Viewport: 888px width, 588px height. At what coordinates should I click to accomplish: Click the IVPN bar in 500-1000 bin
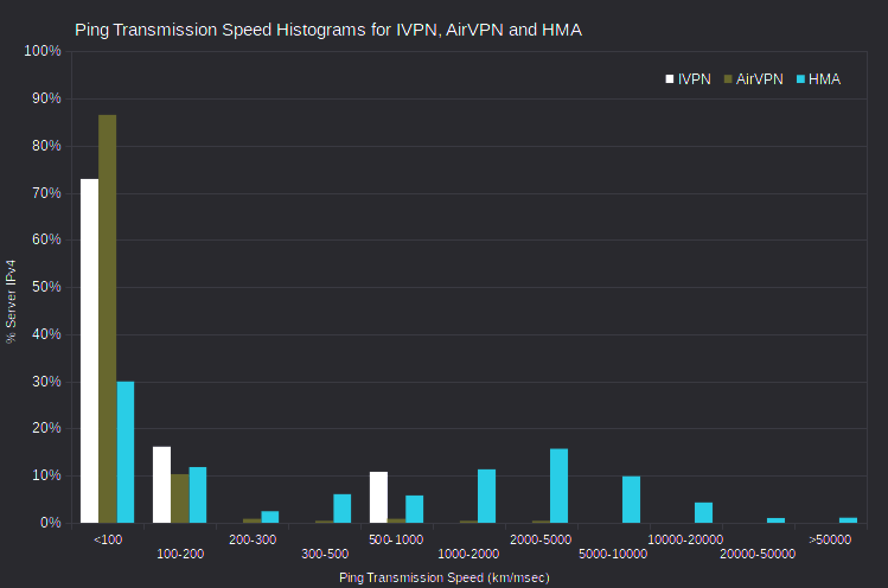tap(379, 497)
